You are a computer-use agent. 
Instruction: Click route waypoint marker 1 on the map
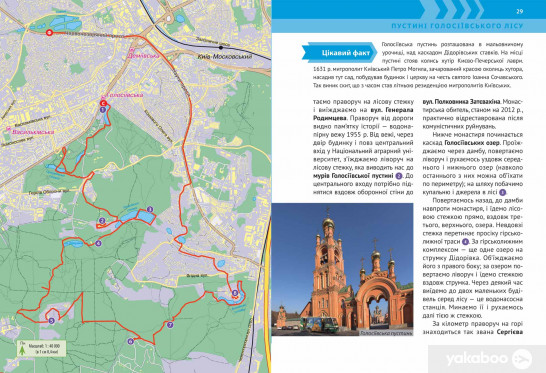(102, 109)
